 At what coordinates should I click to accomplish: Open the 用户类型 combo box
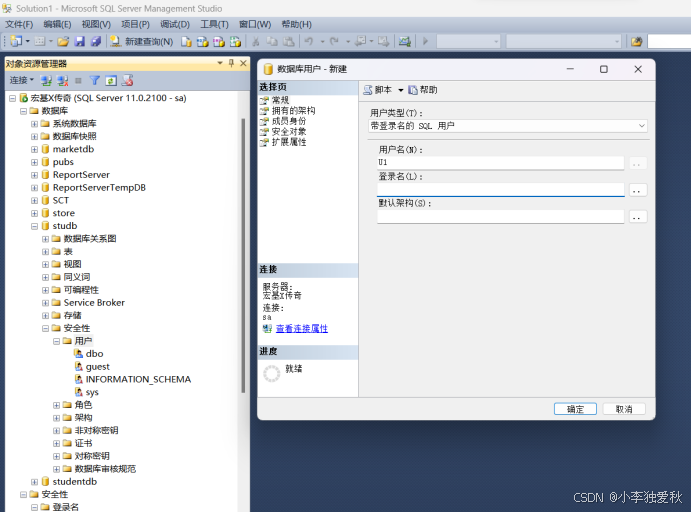click(x=508, y=126)
